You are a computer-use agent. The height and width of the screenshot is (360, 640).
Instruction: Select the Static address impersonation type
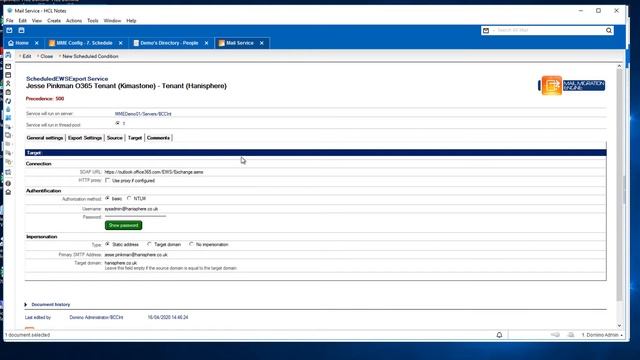point(107,244)
